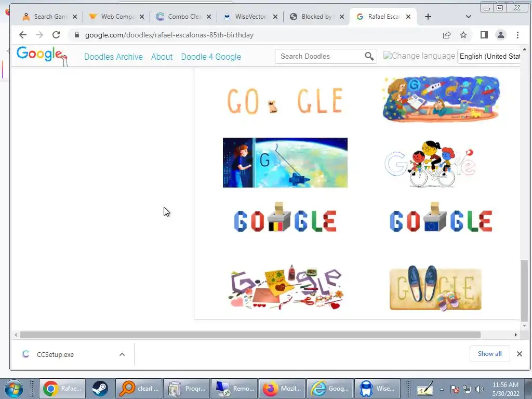
Task: Open the Mozilla Firefox taskbar button
Action: click(282, 389)
